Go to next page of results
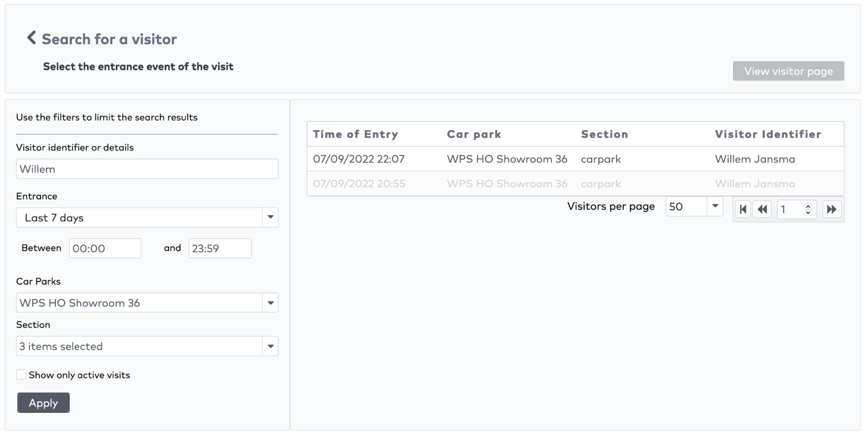This screenshot has height=436, width=868. 832,209
